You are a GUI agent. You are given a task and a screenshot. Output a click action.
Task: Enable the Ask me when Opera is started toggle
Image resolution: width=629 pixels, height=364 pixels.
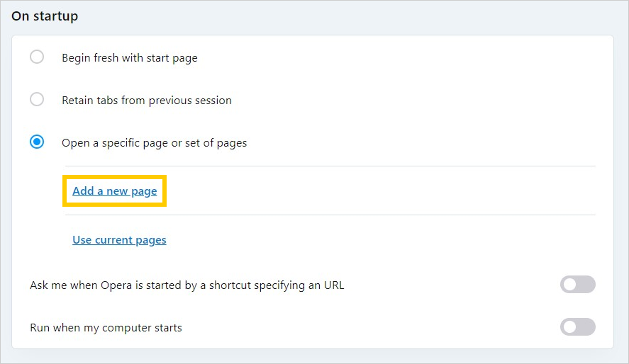(x=577, y=285)
